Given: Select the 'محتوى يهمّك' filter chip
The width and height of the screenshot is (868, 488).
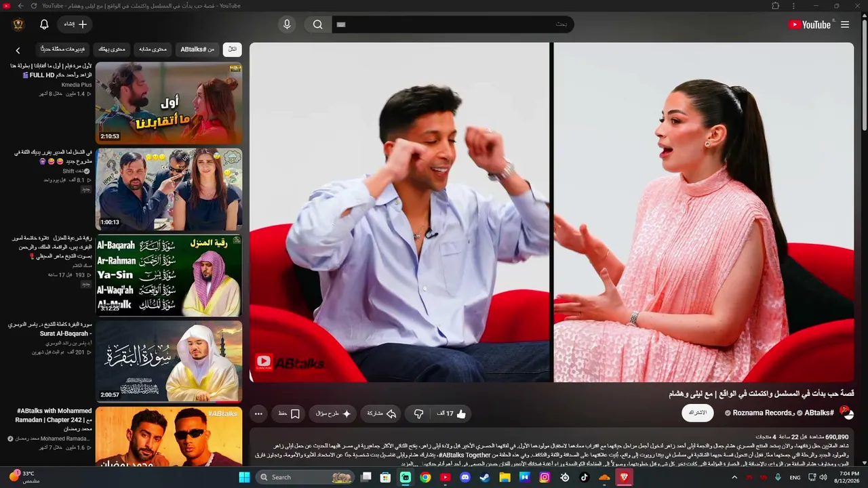Looking at the screenshot, I should pos(112,49).
